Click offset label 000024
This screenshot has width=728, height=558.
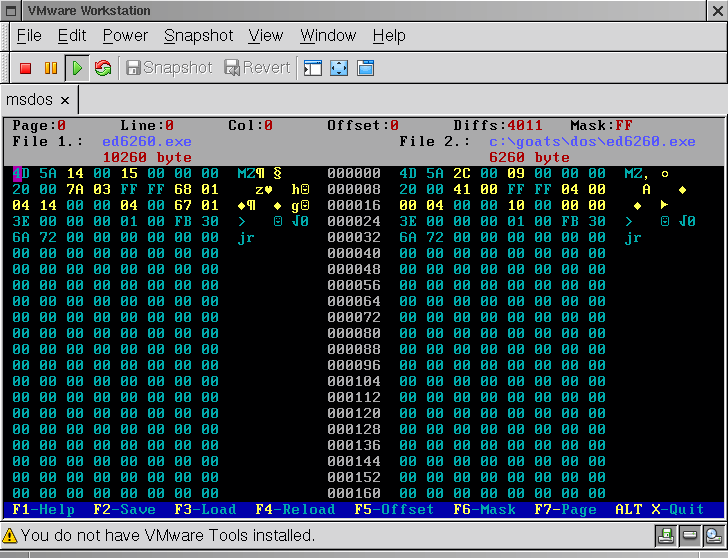click(354, 221)
